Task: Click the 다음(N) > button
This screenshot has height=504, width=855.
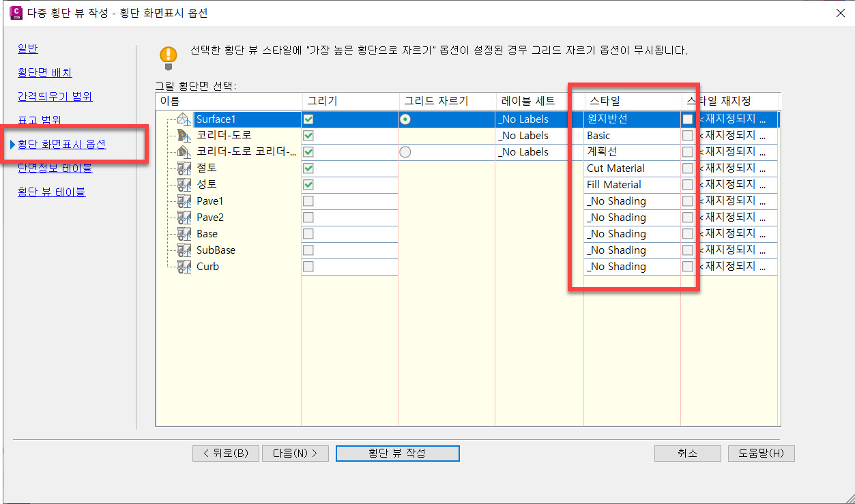Action: pos(295,454)
